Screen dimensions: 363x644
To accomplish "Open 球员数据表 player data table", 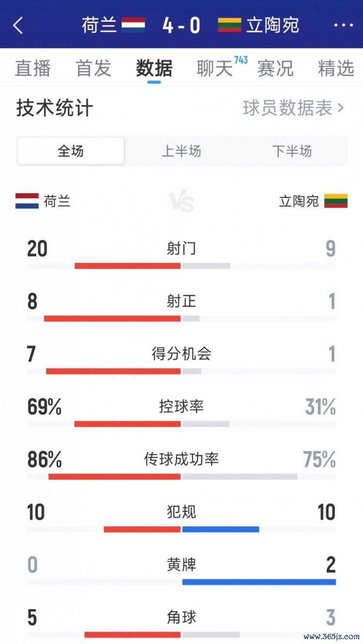I will click(x=293, y=108).
